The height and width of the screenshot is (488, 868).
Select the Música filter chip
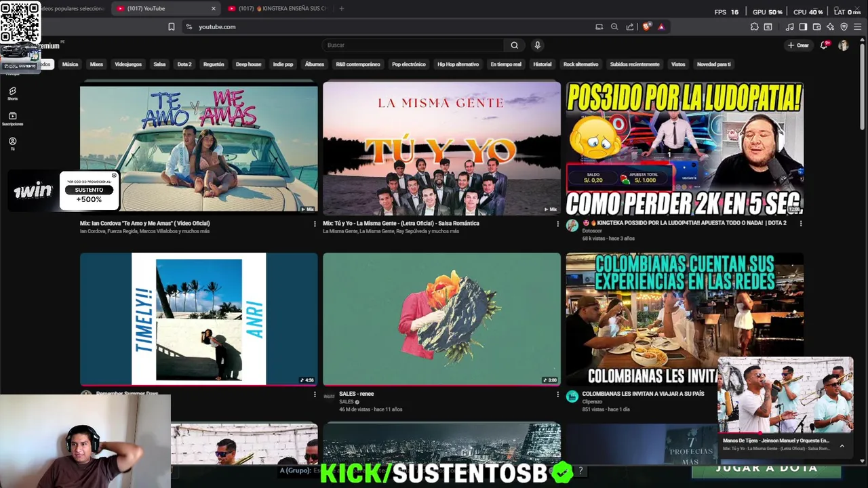coord(70,64)
